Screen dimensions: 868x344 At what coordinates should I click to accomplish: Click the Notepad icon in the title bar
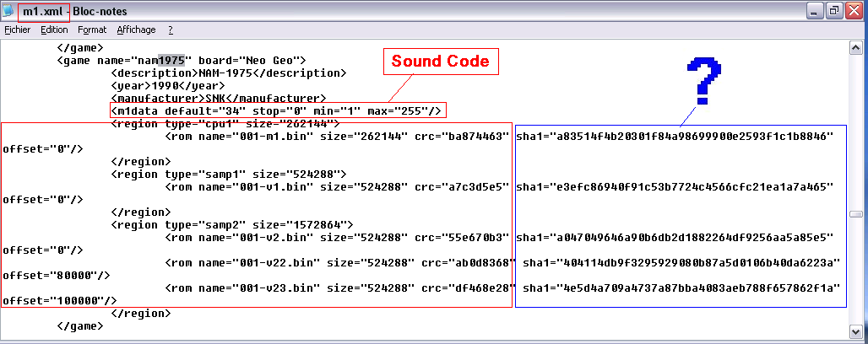(9, 11)
